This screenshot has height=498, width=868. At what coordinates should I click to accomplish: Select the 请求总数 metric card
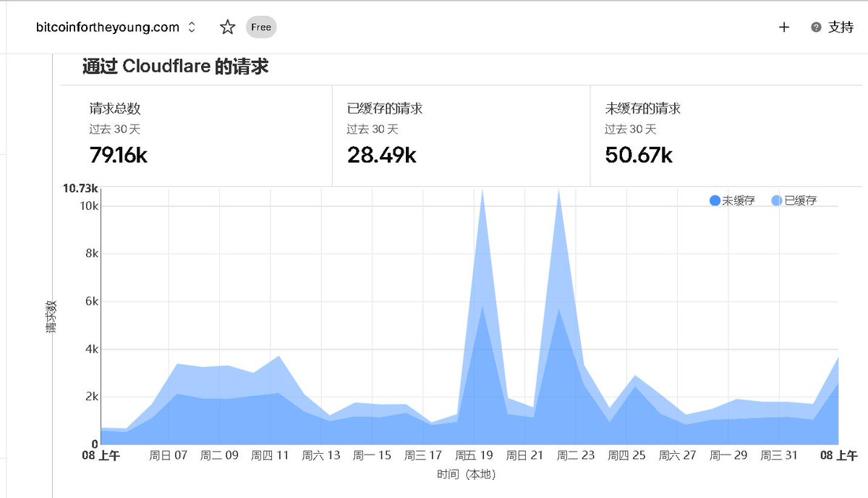coord(195,130)
